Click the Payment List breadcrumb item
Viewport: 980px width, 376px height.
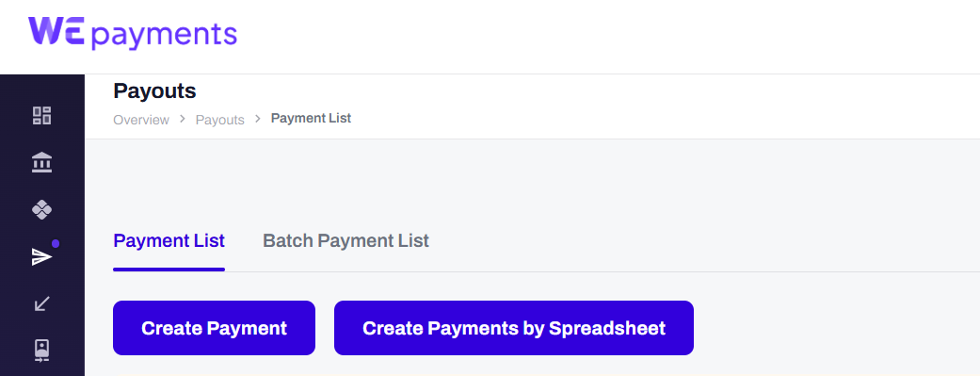311,118
